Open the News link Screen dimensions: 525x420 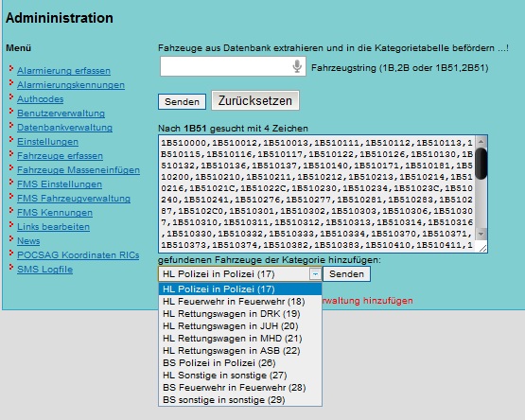click(28, 241)
